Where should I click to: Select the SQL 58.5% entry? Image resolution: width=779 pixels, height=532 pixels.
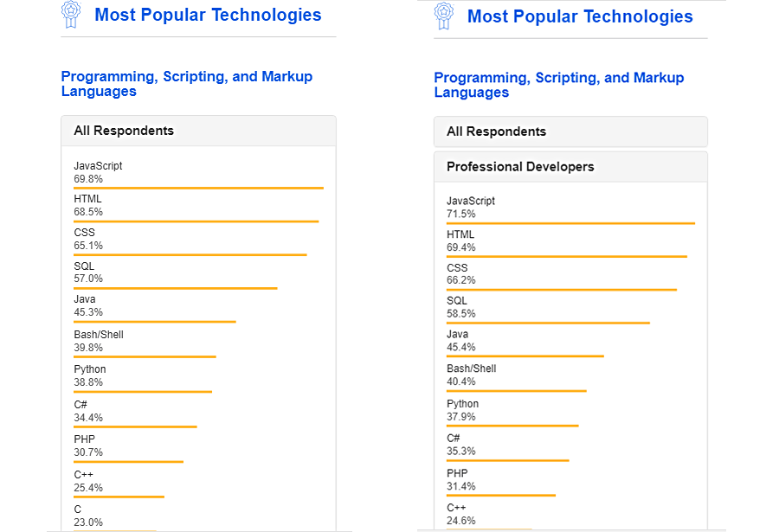pos(461,307)
